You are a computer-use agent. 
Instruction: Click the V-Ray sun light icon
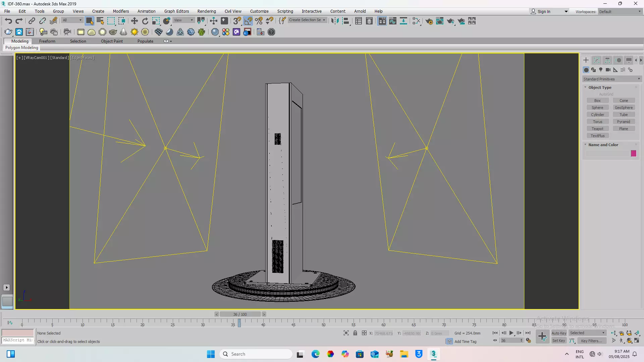pyautogui.click(x=135, y=32)
